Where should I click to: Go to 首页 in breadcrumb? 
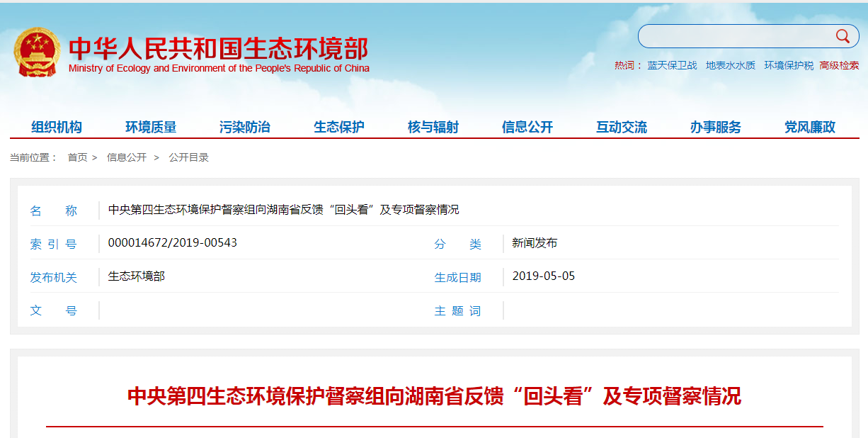tap(77, 157)
